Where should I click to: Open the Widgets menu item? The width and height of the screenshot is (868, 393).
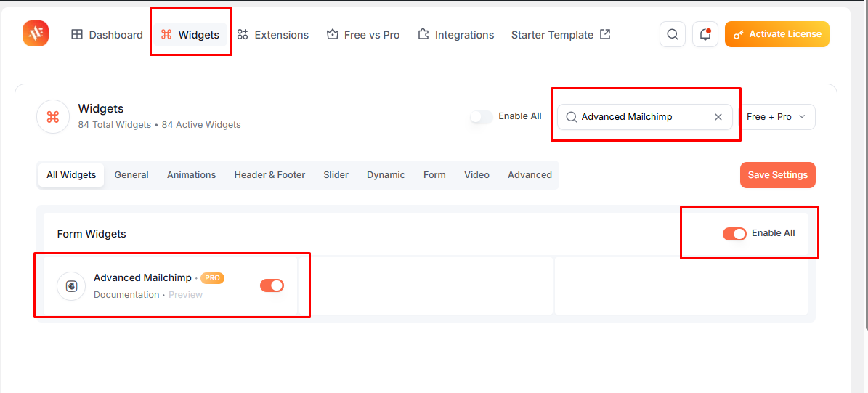point(190,35)
